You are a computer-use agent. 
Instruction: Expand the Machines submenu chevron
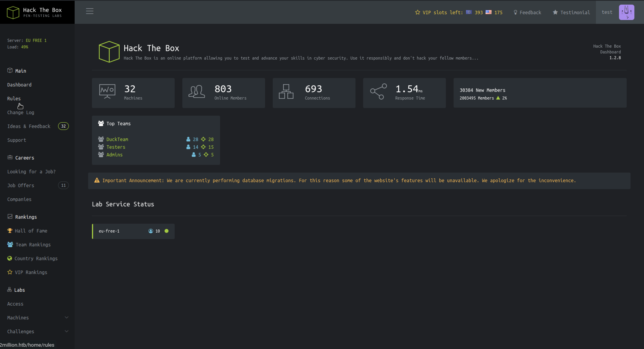click(x=67, y=317)
